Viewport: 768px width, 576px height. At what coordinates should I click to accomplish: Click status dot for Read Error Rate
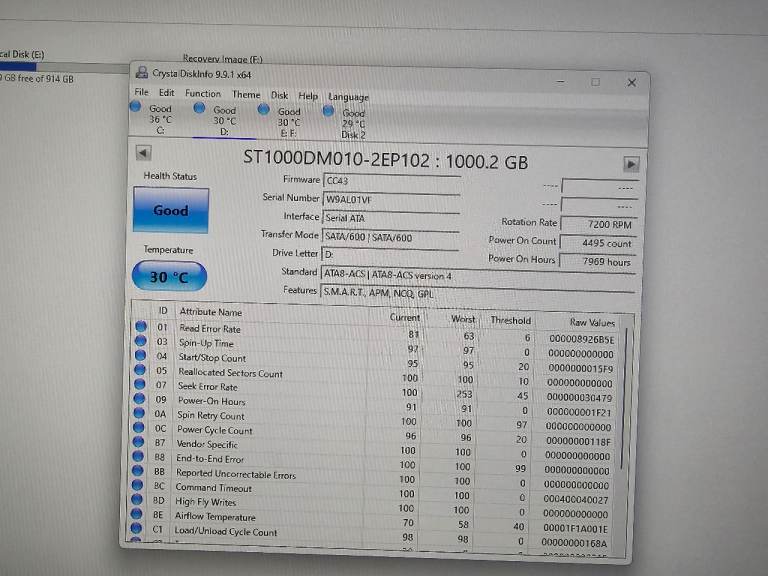141,326
